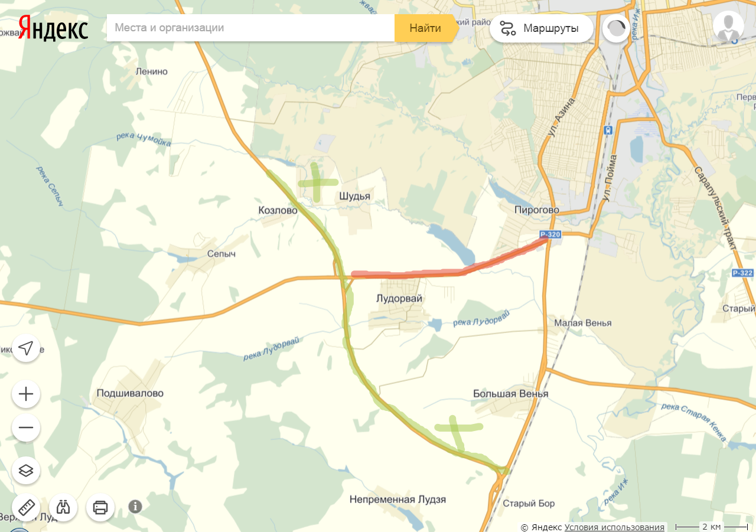
Task: Click the Yandex logo
Action: [53, 28]
